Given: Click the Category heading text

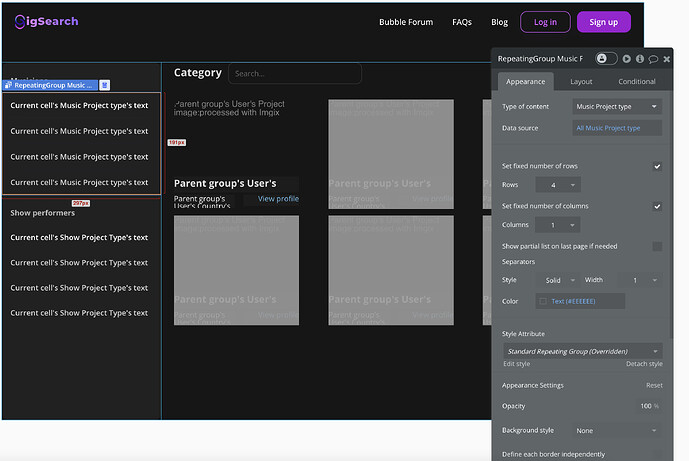Looking at the screenshot, I should pos(198,73).
